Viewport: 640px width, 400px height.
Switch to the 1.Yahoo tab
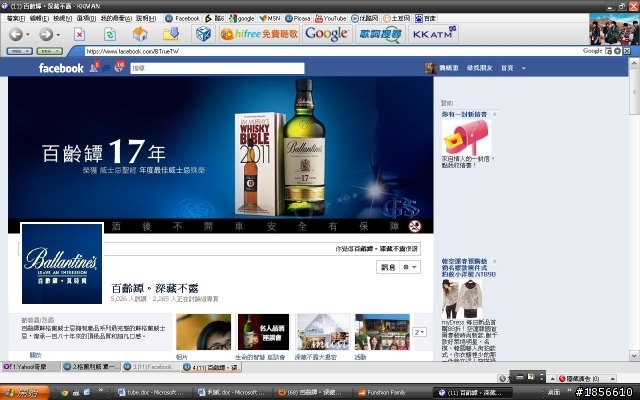(x=31, y=367)
